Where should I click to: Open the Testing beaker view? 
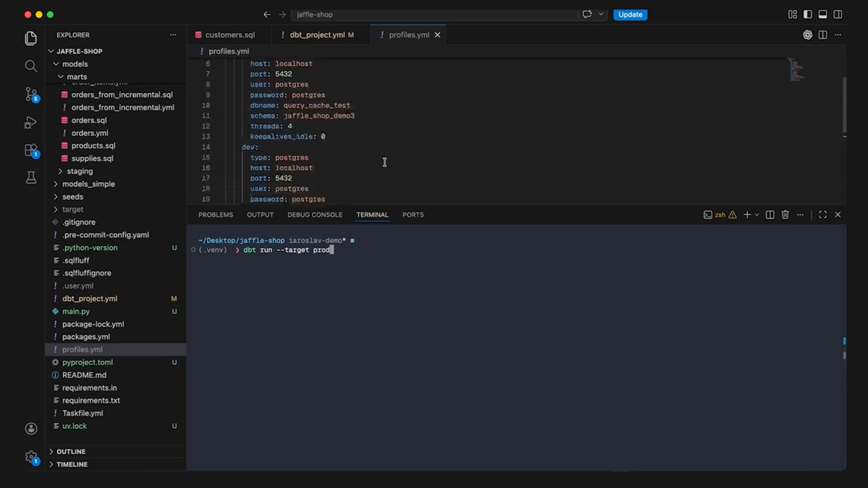30,177
